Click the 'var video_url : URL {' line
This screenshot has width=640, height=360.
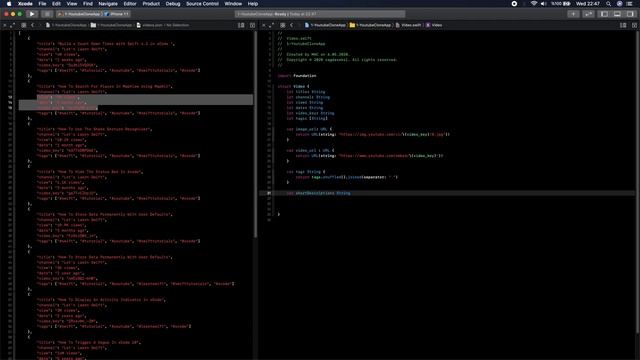(310, 150)
